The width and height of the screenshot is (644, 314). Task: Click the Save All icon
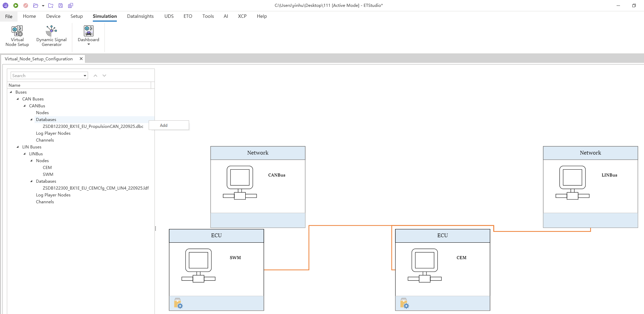(71, 5)
